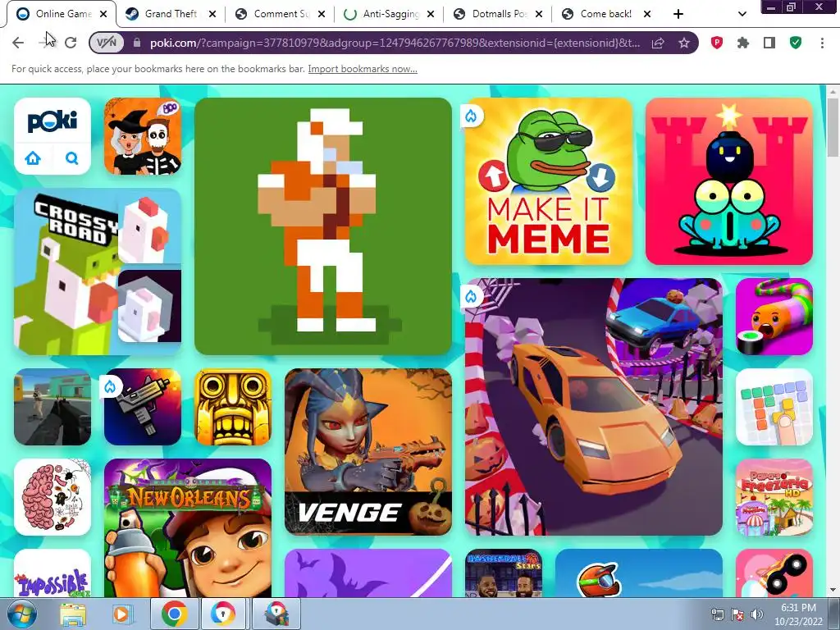Open the Make It Meme game

coord(549,181)
